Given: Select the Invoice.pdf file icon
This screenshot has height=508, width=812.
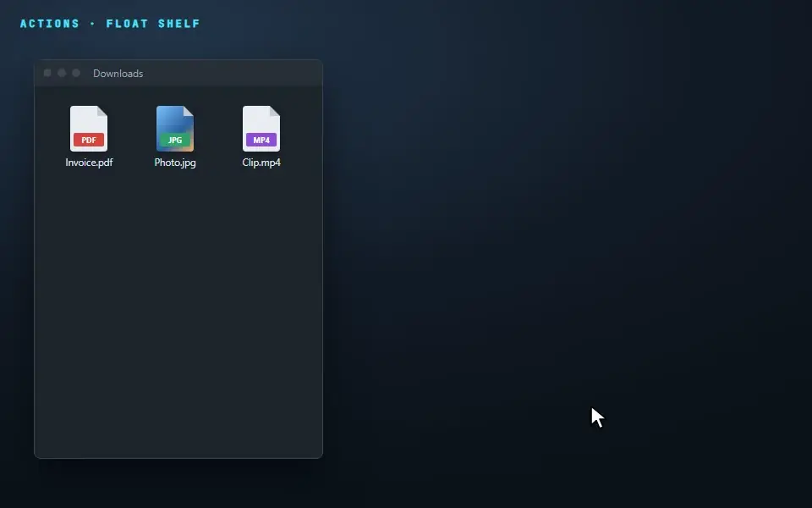Looking at the screenshot, I should click(89, 129).
